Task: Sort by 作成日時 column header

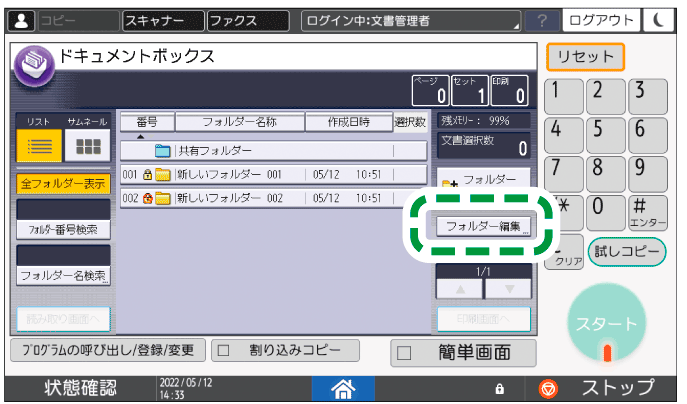Action: [349, 122]
